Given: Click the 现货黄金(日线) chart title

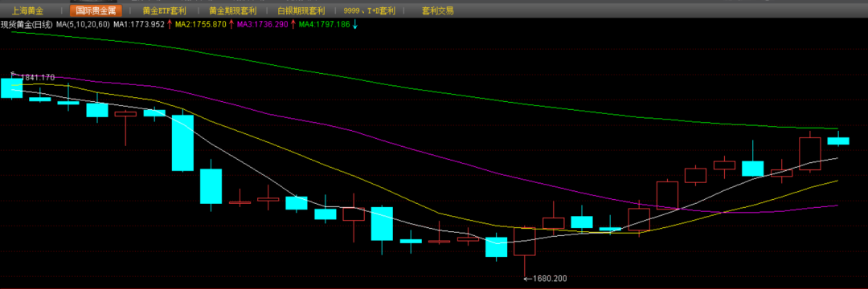Looking at the screenshot, I should click(x=27, y=24).
